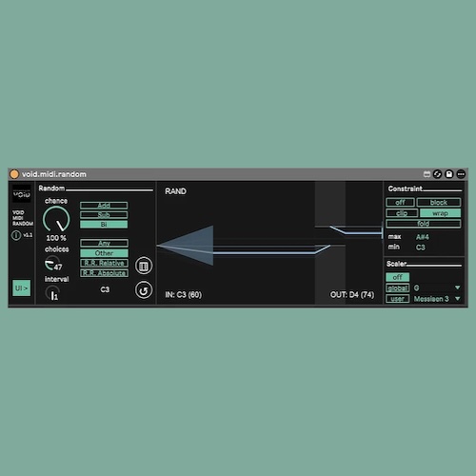Click the circular reset arrow icon
This screenshot has width=476, height=476.
pyautogui.click(x=144, y=290)
